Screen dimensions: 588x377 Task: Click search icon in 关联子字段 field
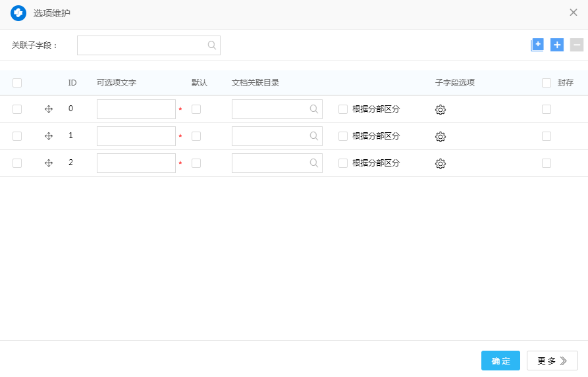tap(212, 45)
